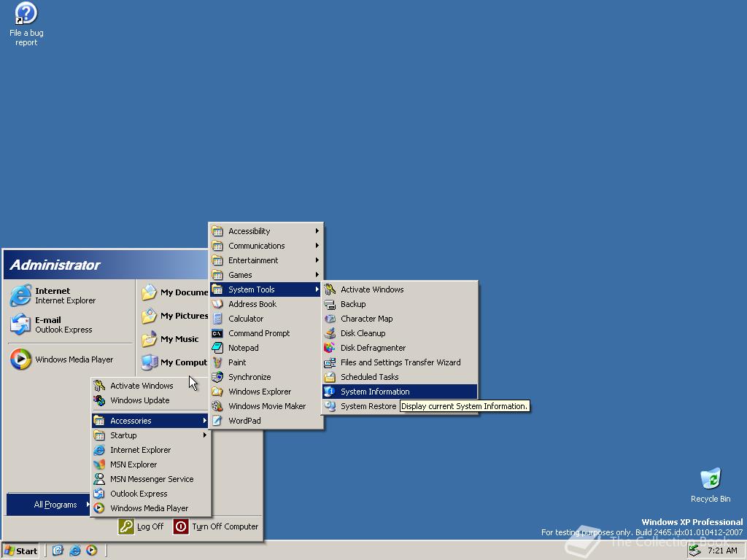Click the Start button
Viewport: 747px width, 560px height.
pos(20,551)
